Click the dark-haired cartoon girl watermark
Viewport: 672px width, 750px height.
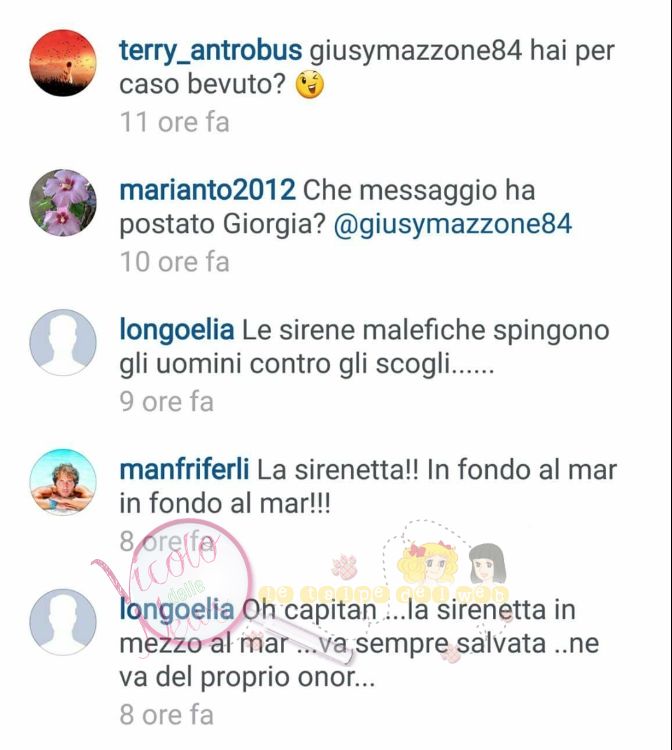coord(487,564)
